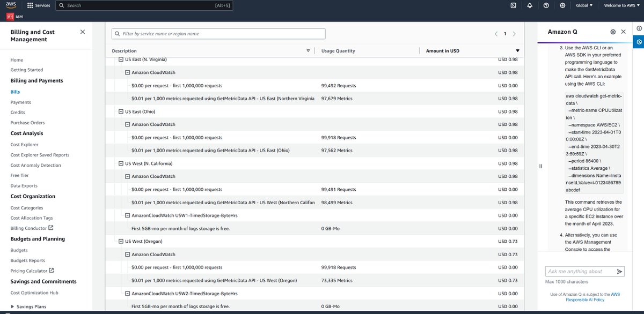Collapse AmazonCloudWatch USW1-TimedStorage-ByteHrs row
The width and height of the screenshot is (644, 314).
point(127,215)
